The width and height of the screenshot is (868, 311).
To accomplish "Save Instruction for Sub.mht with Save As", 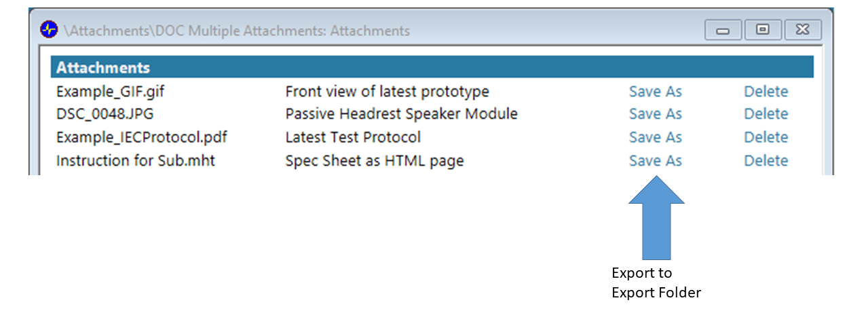I will click(x=655, y=161).
